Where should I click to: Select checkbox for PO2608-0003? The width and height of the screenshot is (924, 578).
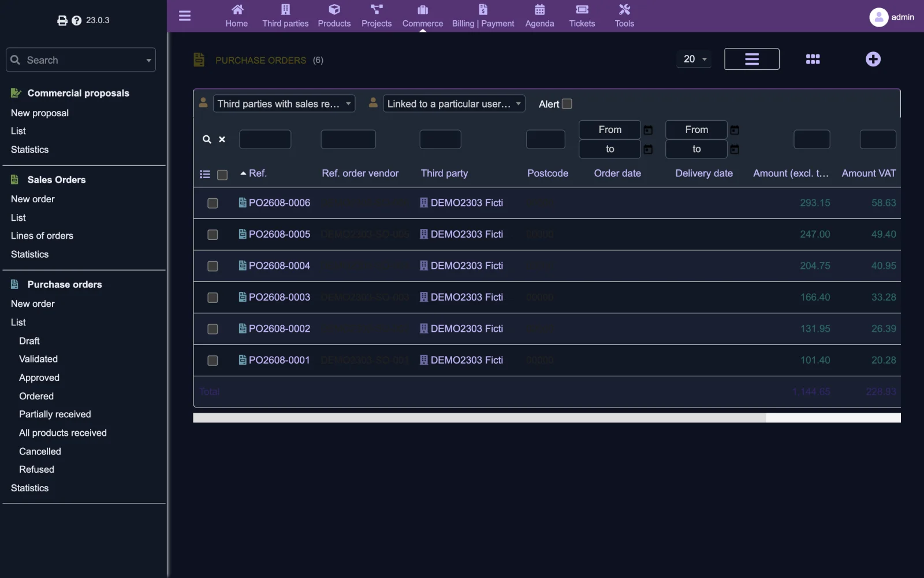pos(213,298)
